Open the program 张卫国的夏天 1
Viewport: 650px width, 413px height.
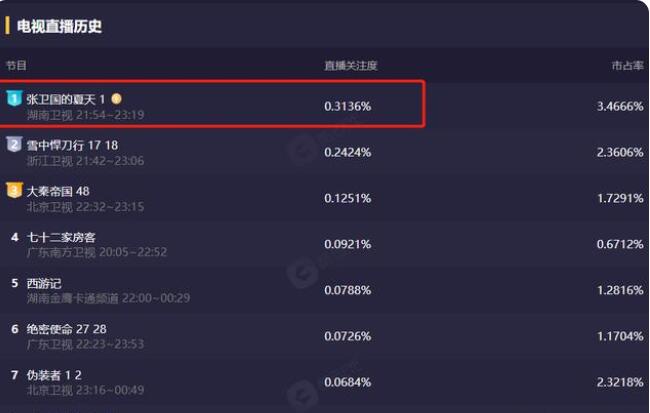pos(66,99)
